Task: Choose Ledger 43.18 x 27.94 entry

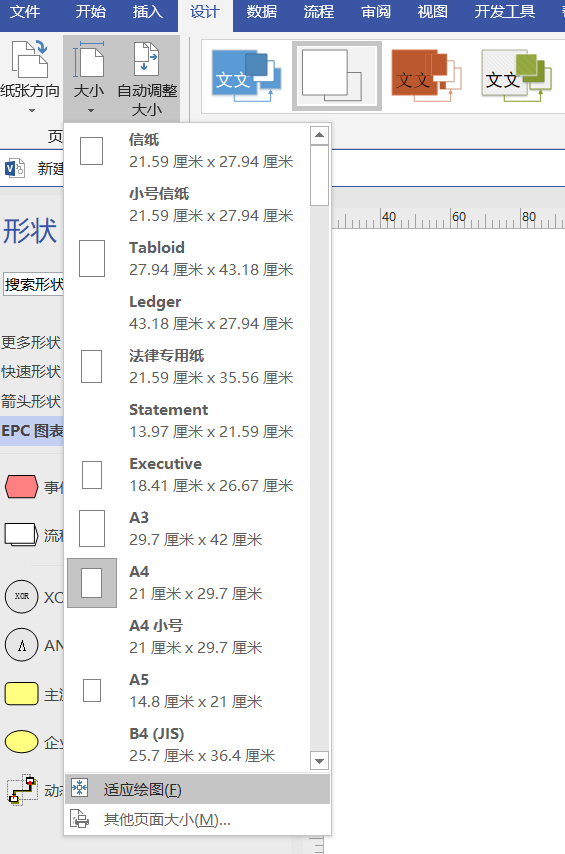Action: coord(189,313)
